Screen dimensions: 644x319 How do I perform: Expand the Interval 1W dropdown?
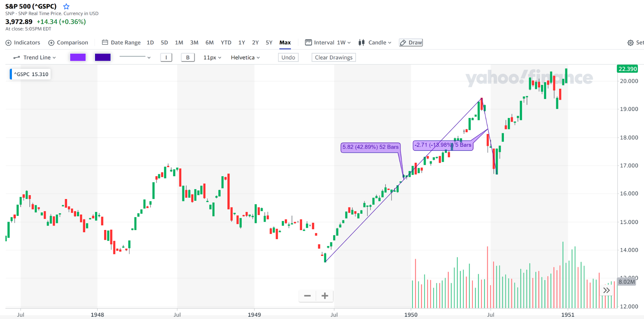(349, 43)
